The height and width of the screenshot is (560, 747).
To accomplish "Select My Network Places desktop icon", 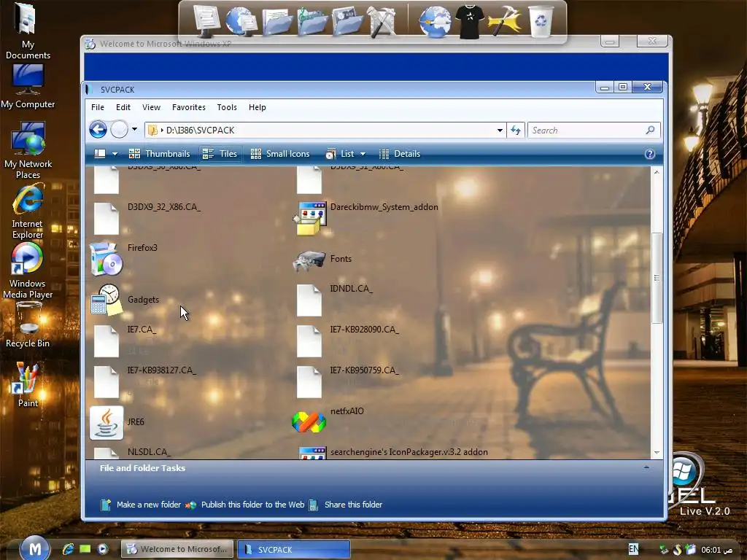I will pos(28,150).
